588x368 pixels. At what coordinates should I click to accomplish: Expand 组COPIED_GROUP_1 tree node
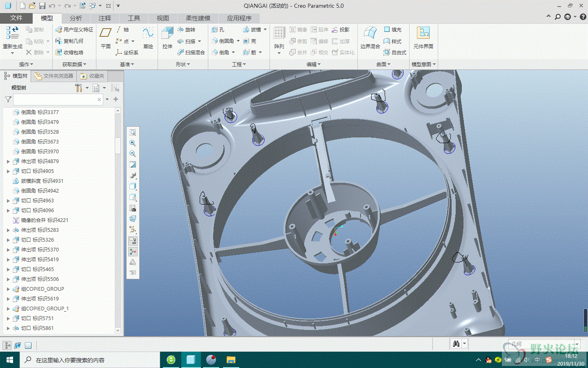click(x=8, y=309)
